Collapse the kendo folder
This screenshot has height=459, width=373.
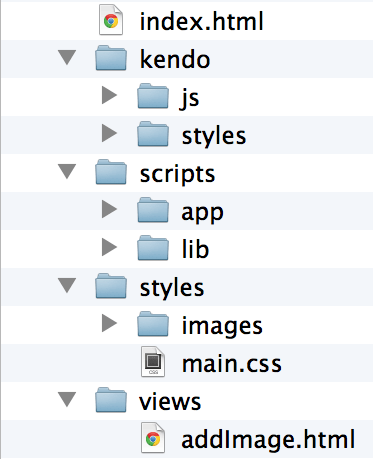[x=67, y=57]
